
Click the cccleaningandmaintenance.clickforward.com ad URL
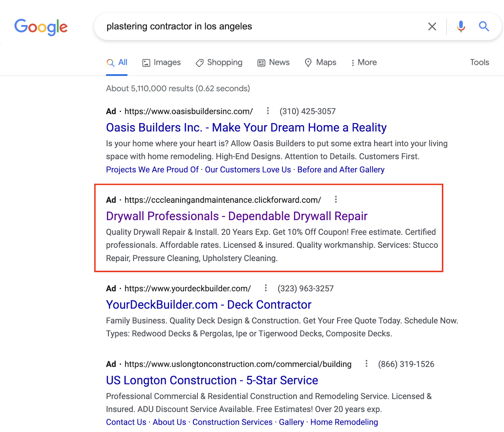pos(223,200)
